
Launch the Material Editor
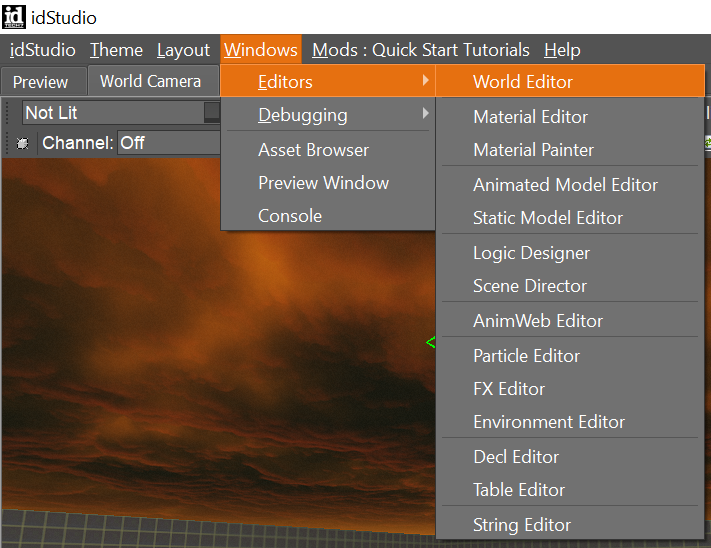[x=570, y=117]
